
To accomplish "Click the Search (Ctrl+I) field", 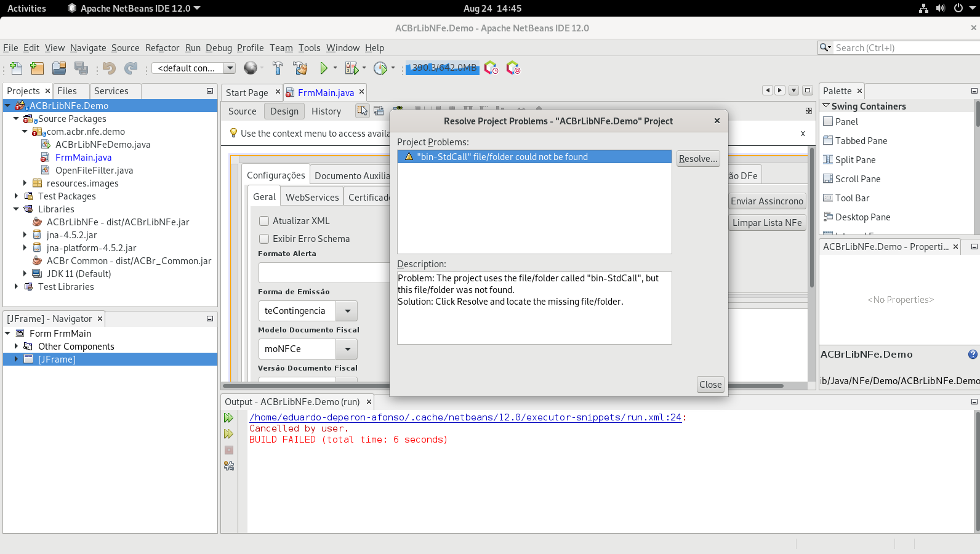I will point(905,47).
